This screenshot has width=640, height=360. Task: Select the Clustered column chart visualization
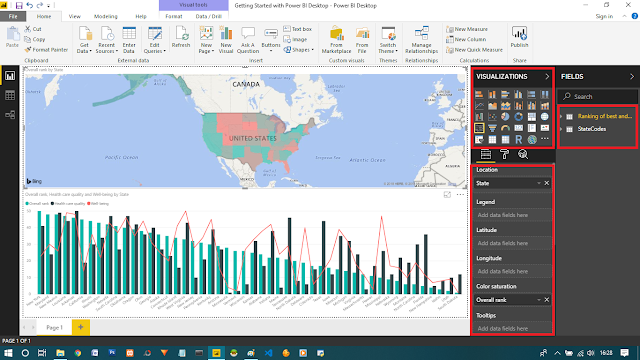point(518,95)
